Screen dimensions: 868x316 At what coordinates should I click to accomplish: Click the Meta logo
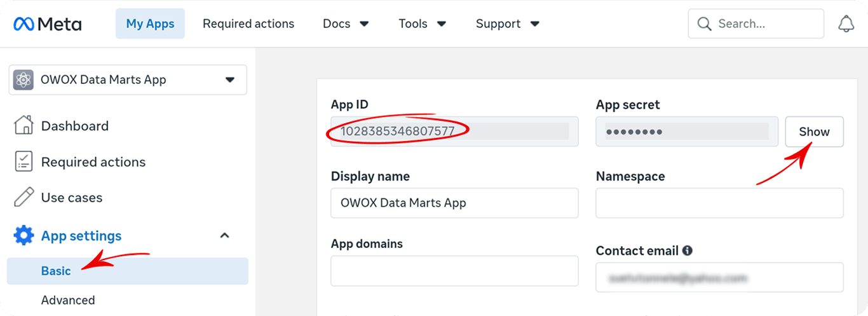pyautogui.click(x=47, y=24)
